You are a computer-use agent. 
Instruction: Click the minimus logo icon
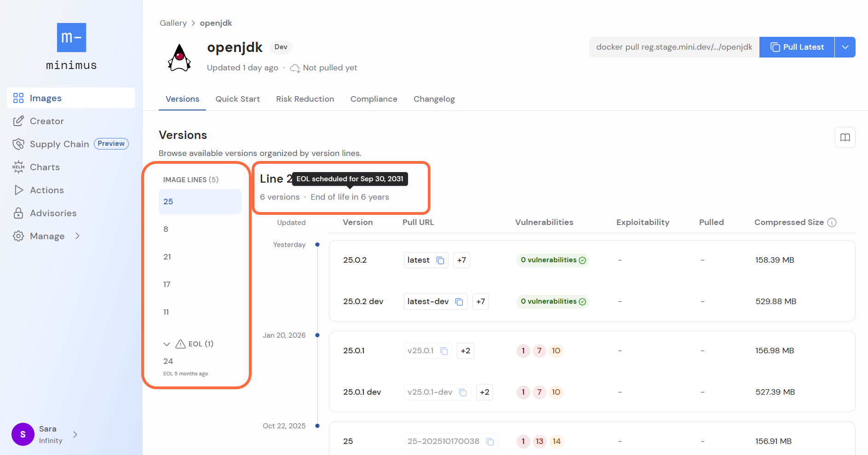(71, 38)
